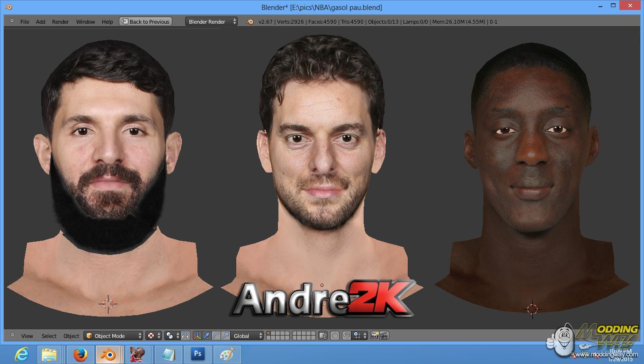Image resolution: width=644 pixels, height=364 pixels.
Task: Toggle the snap during transform magnet
Action: (346, 336)
